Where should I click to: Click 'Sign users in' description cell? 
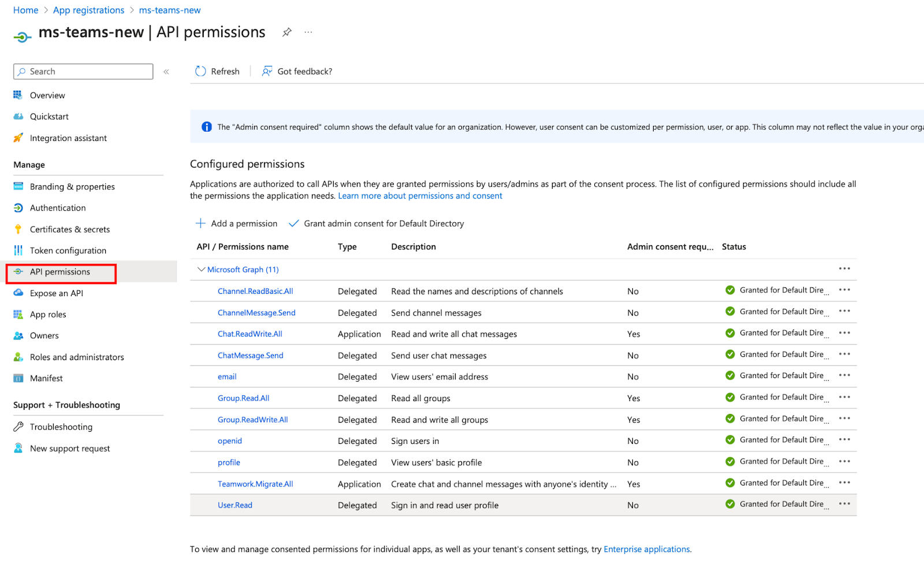point(415,441)
